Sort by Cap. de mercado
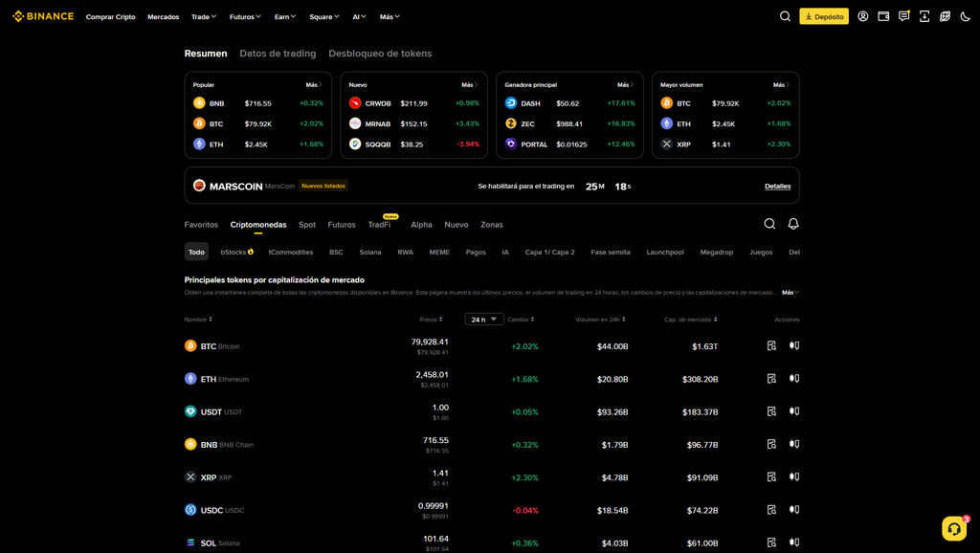The image size is (980, 553). [691, 320]
